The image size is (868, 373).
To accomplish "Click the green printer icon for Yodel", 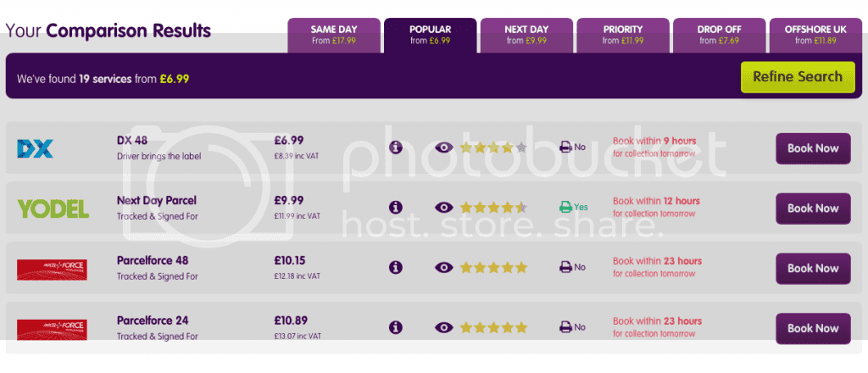I will click(565, 207).
